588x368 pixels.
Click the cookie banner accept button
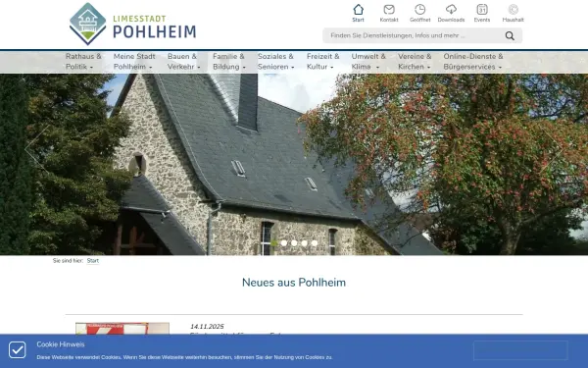point(520,350)
